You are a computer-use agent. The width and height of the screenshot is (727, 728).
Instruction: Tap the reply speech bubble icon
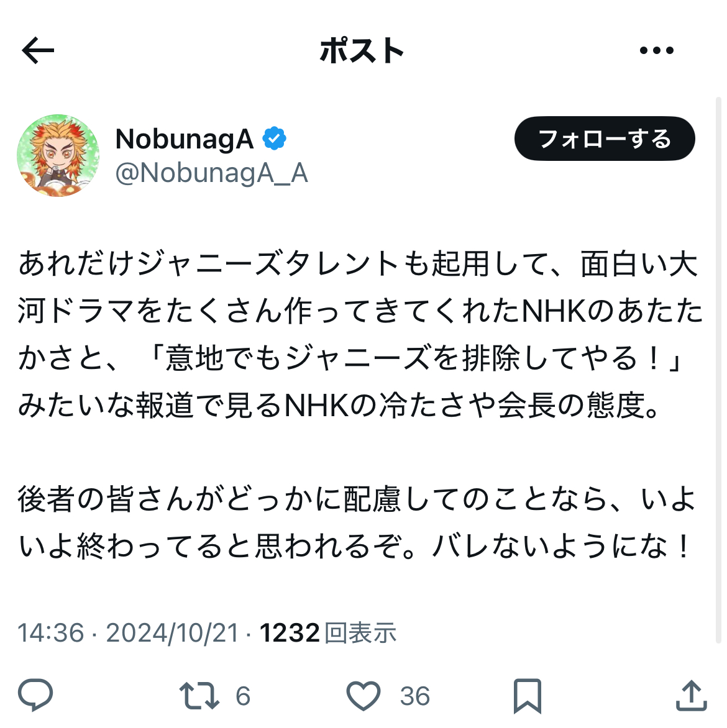pyautogui.click(x=35, y=695)
